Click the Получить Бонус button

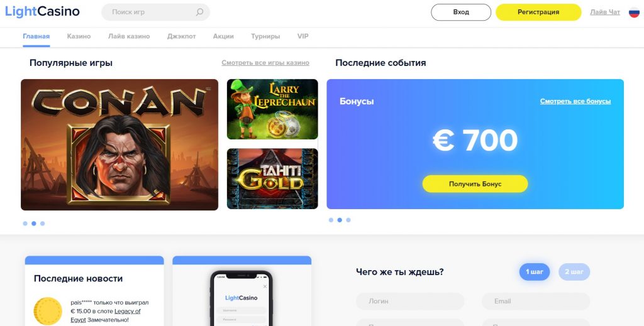pos(475,184)
